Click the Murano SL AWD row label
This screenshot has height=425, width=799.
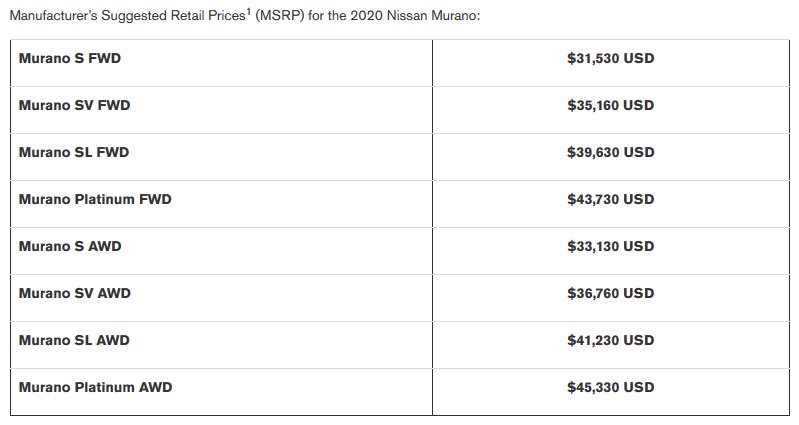pos(74,340)
